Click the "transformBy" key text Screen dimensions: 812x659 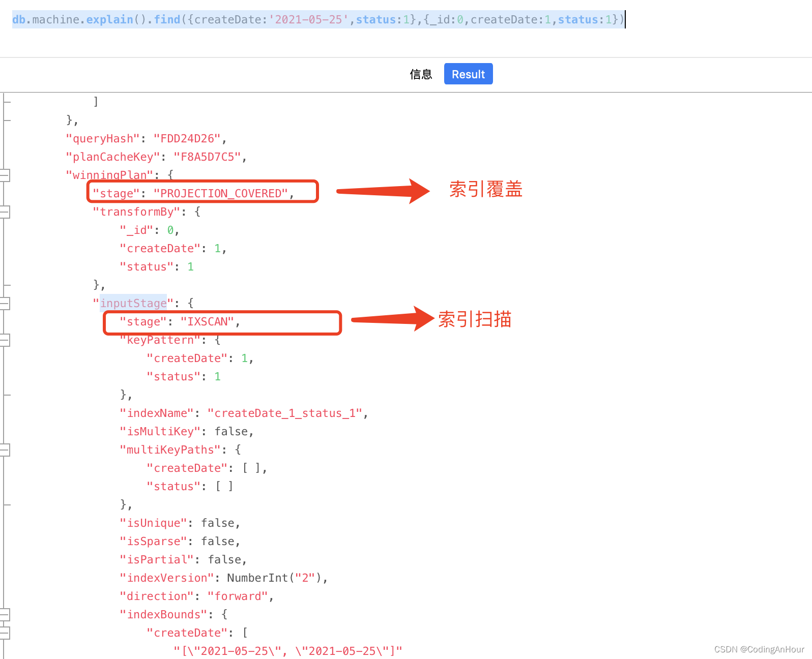(x=136, y=212)
